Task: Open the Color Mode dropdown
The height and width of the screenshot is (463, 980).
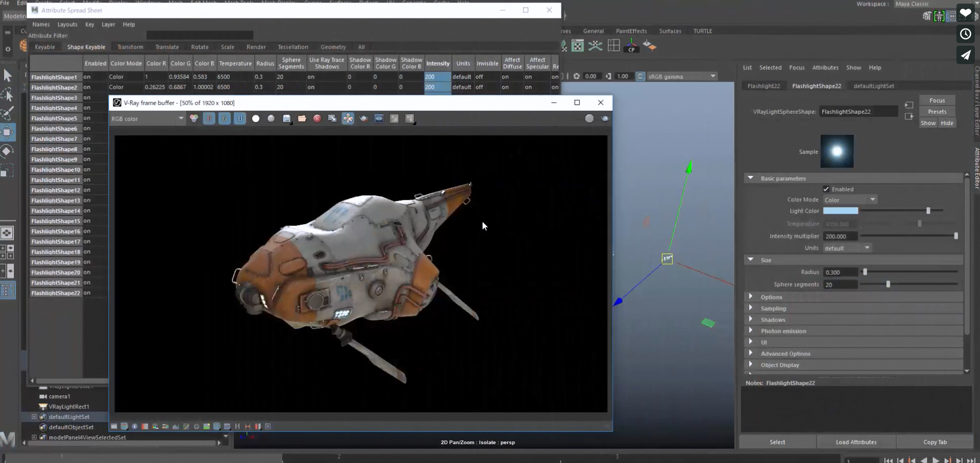Action: click(x=849, y=199)
